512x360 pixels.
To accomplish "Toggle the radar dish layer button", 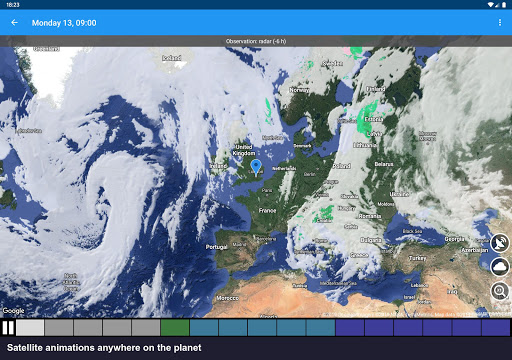I will (500, 243).
